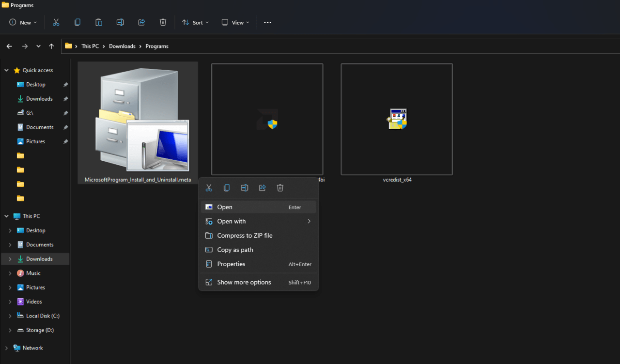Select Open in the context menu
This screenshot has height=364, width=620.
pos(225,207)
